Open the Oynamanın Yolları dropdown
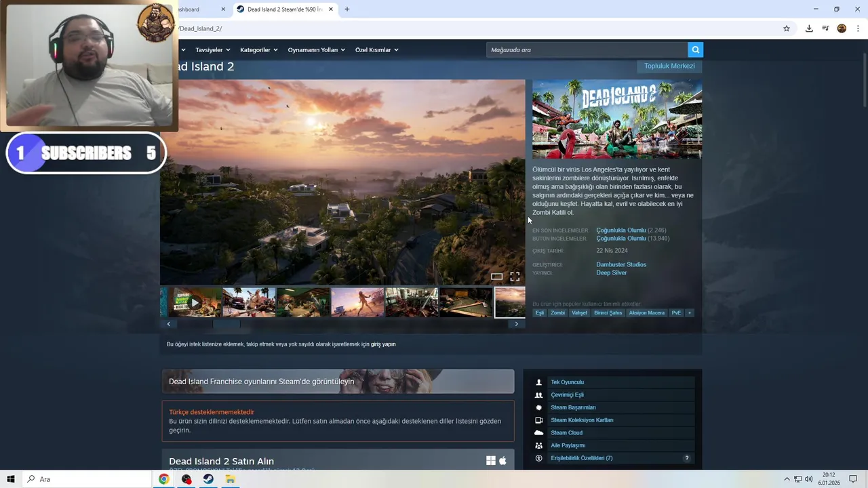The image size is (868, 488). [x=317, y=49]
